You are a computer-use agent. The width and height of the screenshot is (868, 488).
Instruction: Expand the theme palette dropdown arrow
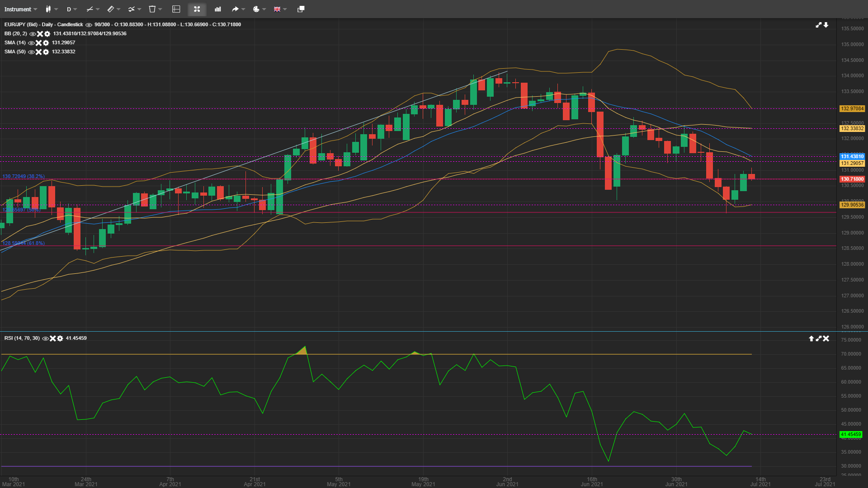264,9
